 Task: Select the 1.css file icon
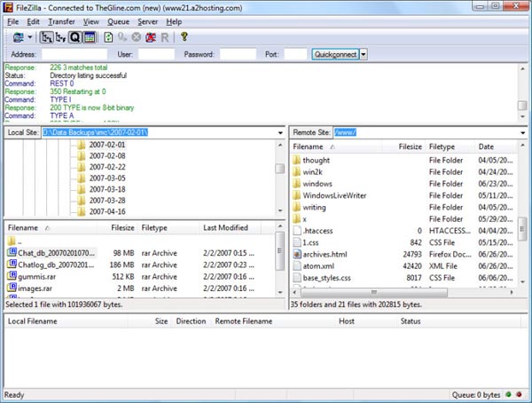(297, 242)
